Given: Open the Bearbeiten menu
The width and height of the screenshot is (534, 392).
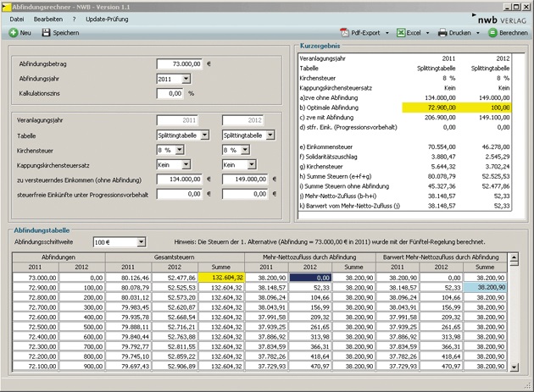Looking at the screenshot, I should click(47, 18).
